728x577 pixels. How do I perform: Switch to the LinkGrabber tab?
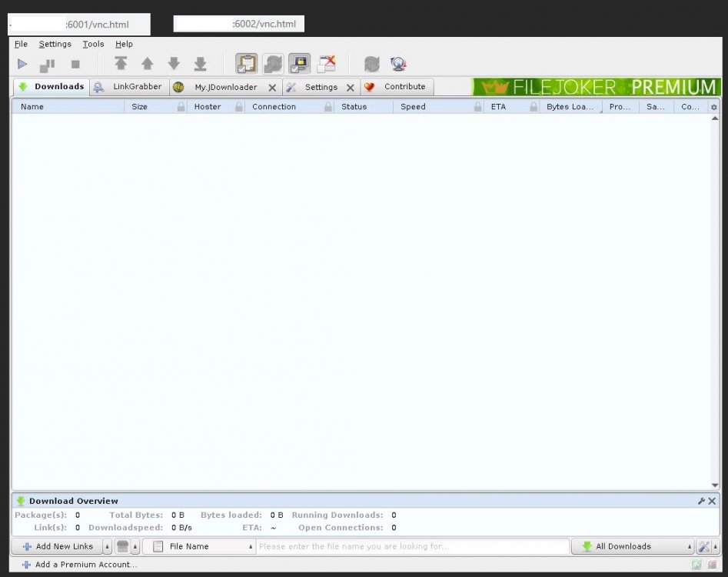tap(129, 87)
